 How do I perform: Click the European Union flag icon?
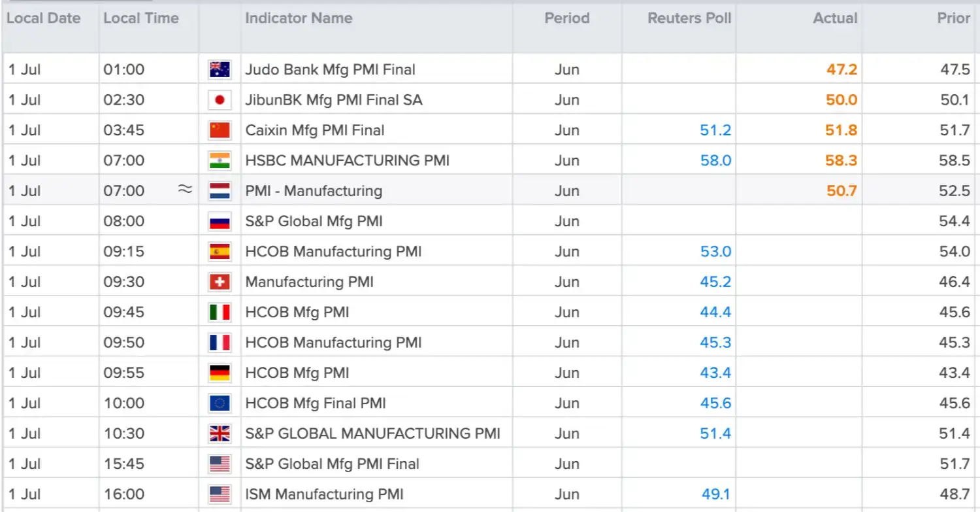[220, 403]
